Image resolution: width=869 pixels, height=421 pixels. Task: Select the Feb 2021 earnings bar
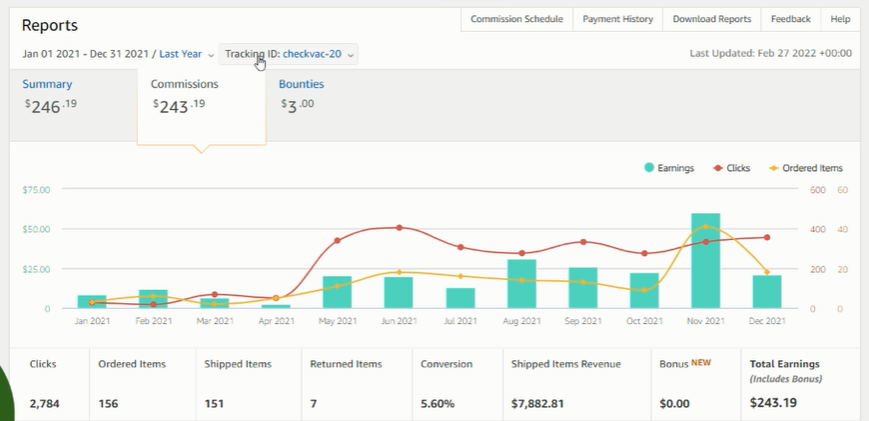click(154, 299)
